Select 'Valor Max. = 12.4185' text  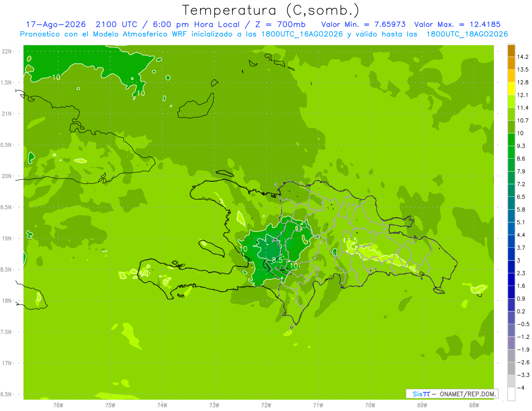click(457, 25)
